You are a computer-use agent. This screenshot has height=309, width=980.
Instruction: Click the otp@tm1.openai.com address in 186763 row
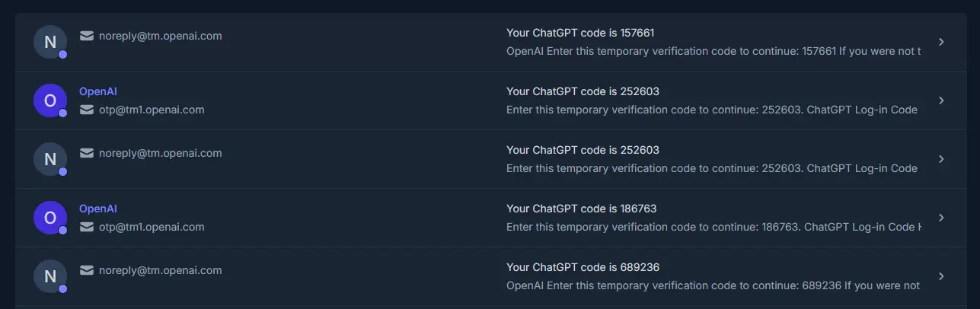pyautogui.click(x=152, y=227)
